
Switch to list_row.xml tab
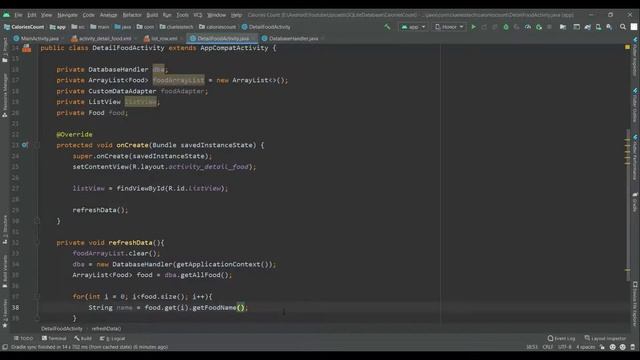162,38
